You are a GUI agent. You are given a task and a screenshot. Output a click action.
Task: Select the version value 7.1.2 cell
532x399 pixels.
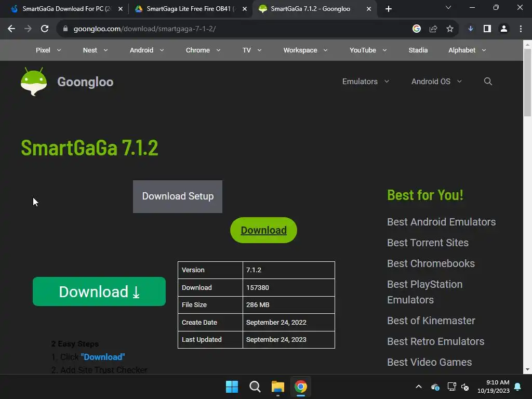(x=289, y=270)
